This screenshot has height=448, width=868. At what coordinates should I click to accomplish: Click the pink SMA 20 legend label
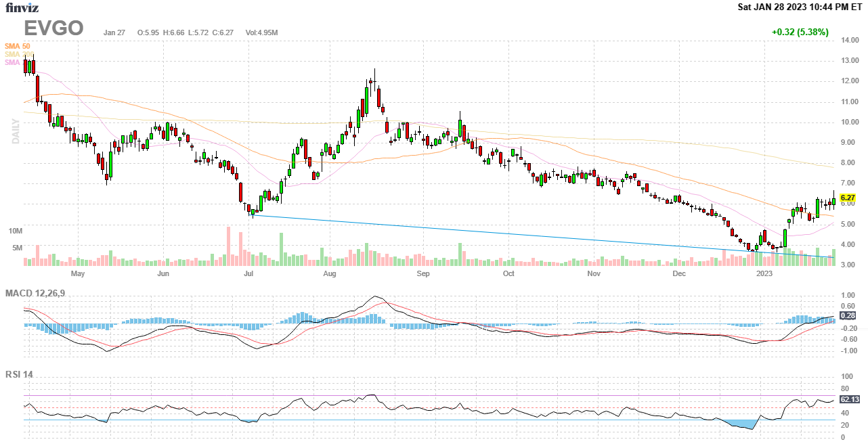click(x=13, y=62)
